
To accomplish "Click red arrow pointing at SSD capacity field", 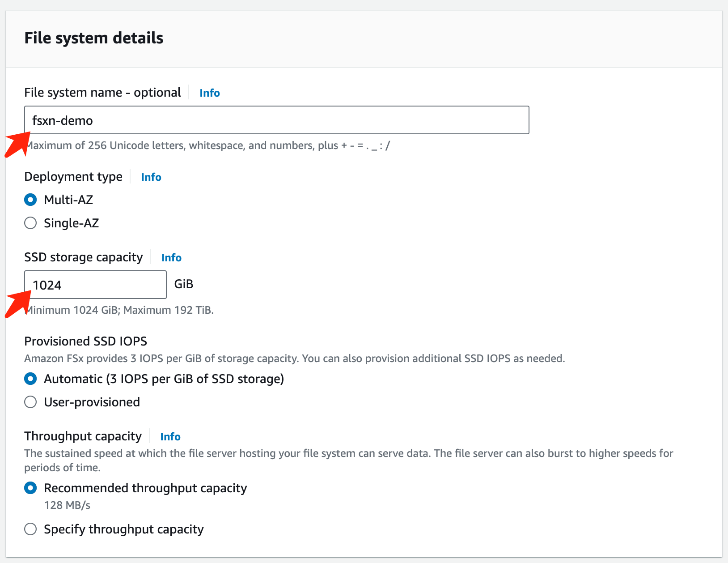I will pos(17,303).
